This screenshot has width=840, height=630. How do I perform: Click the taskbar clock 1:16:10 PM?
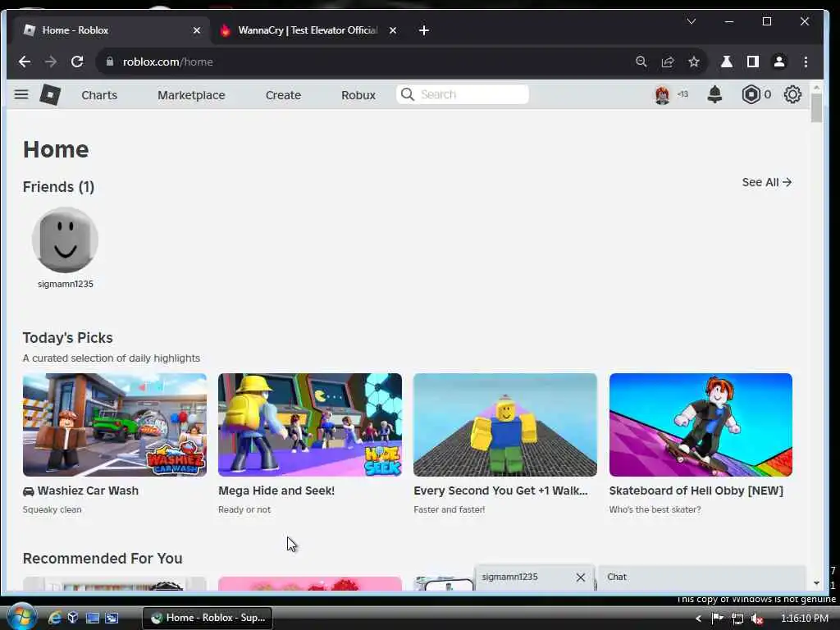pyautogui.click(x=805, y=619)
